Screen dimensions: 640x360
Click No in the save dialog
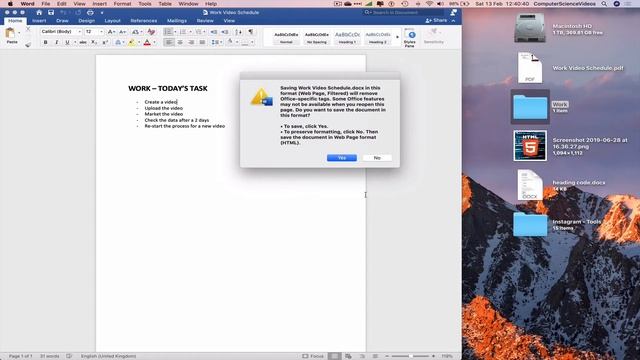[377, 158]
